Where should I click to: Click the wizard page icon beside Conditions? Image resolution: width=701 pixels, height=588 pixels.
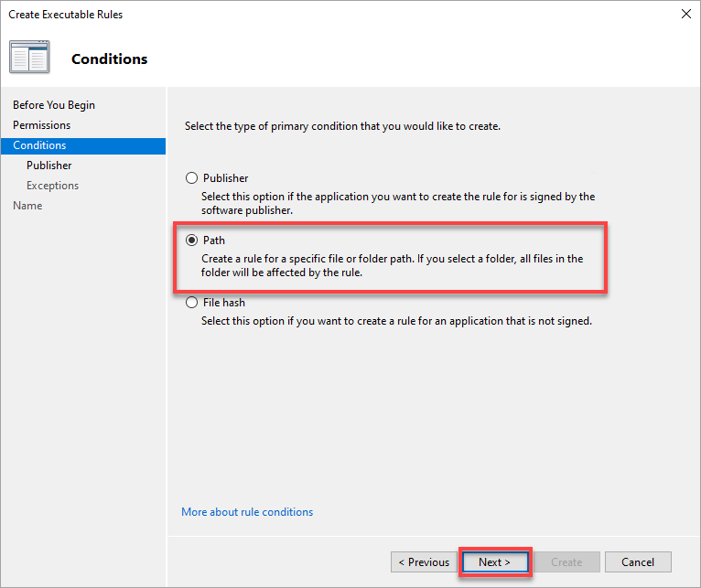tap(29, 58)
